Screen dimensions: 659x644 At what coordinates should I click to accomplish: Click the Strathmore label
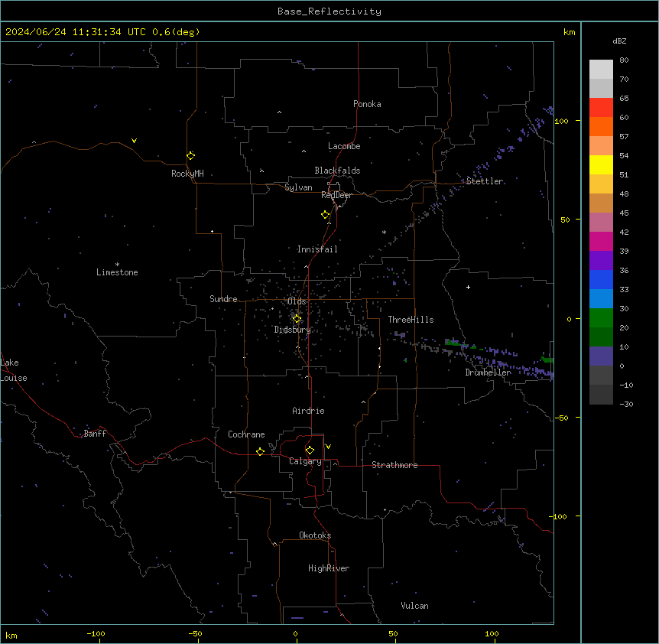(394, 465)
